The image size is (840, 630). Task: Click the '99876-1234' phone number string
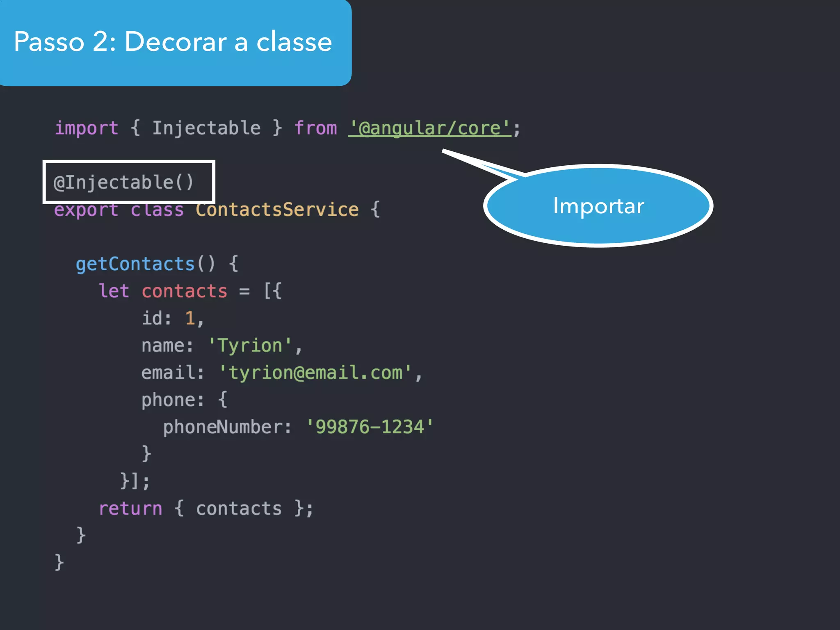(x=370, y=427)
